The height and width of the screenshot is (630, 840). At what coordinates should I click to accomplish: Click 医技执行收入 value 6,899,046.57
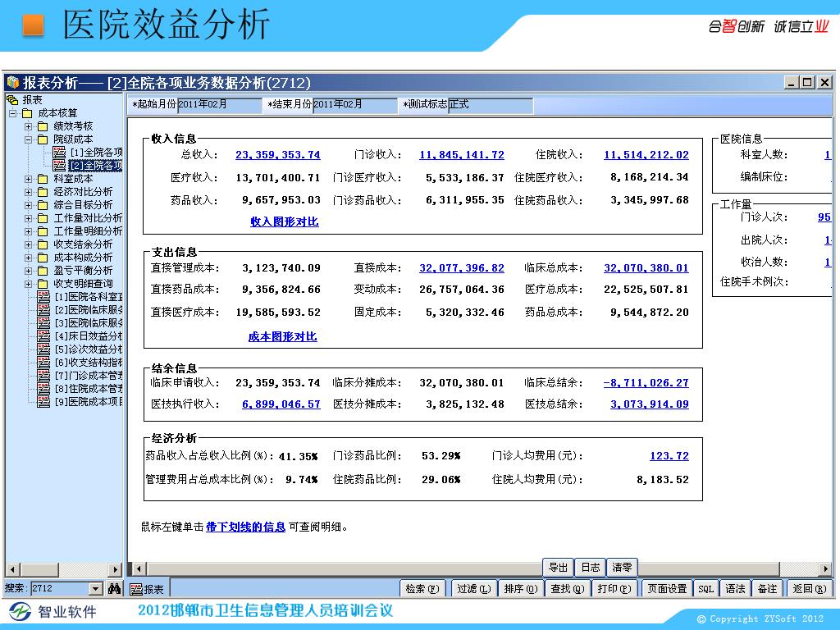(281, 404)
